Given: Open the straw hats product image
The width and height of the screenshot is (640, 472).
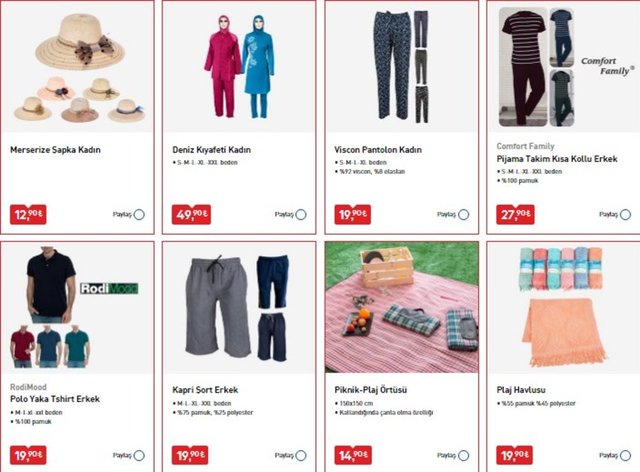Looking at the screenshot, I should click(x=78, y=67).
